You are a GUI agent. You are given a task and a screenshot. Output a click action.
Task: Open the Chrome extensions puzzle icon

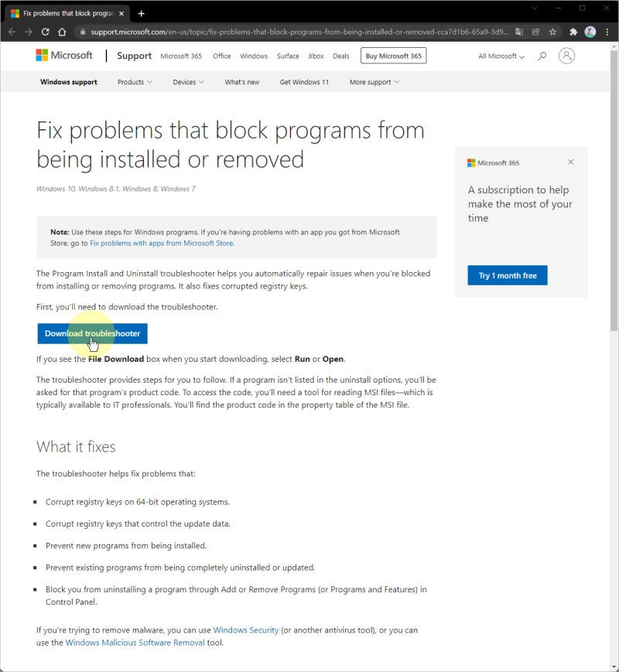[573, 32]
